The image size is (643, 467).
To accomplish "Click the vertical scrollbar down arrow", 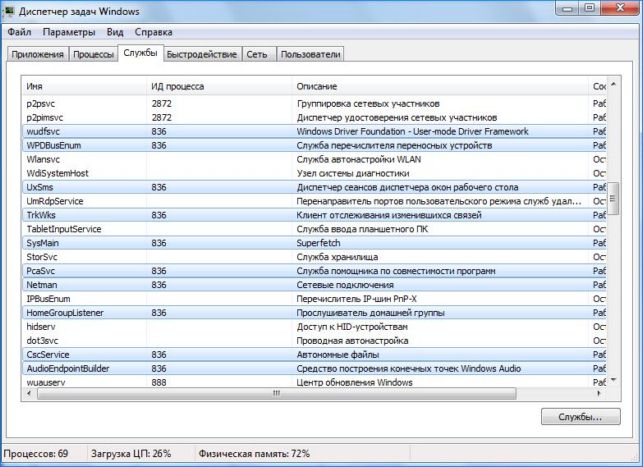I will (613, 380).
